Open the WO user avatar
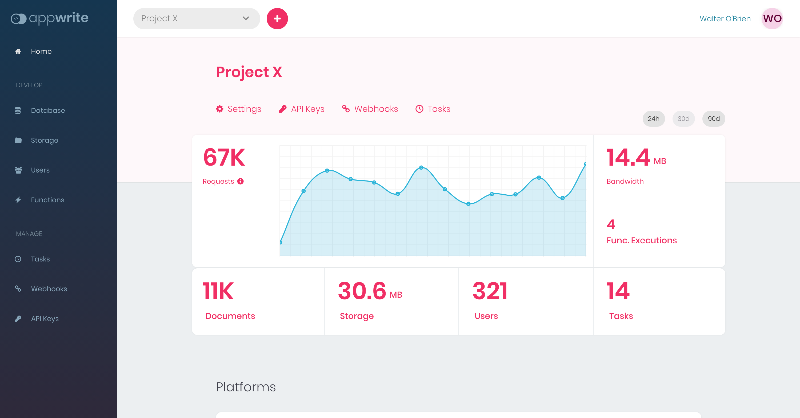 coord(772,18)
